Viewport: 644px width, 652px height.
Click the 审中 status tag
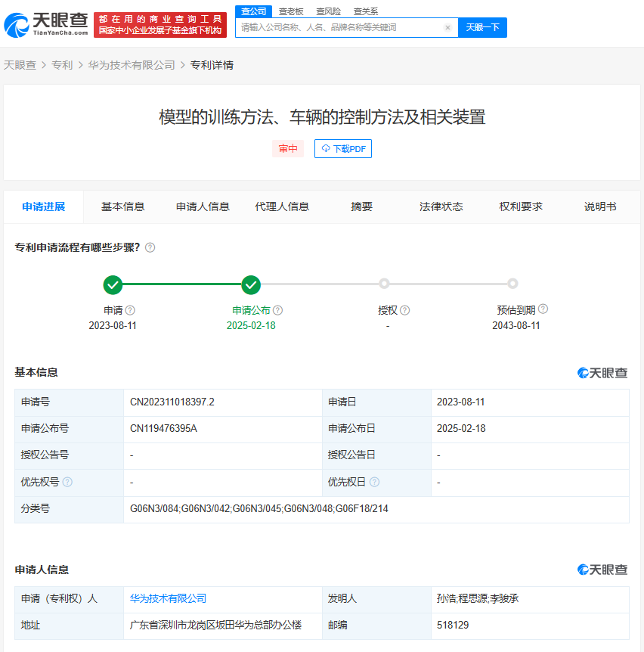(x=288, y=149)
